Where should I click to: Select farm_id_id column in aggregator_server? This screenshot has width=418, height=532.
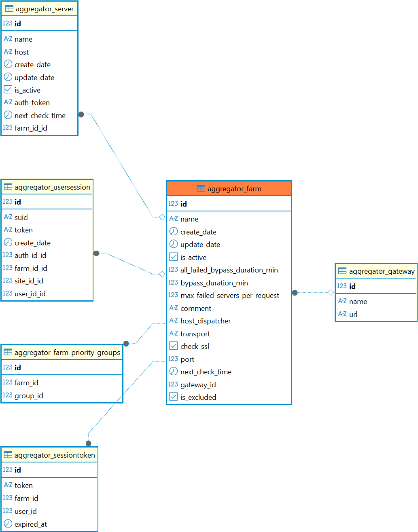coord(31,128)
